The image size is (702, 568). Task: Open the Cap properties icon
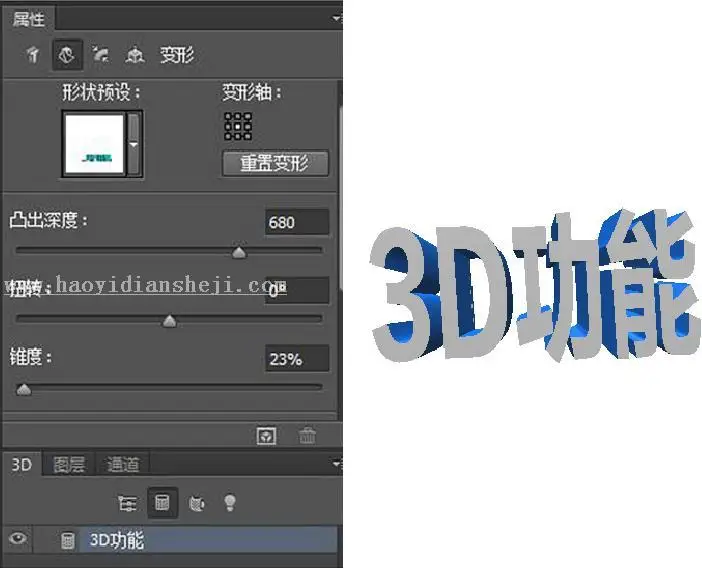click(101, 55)
